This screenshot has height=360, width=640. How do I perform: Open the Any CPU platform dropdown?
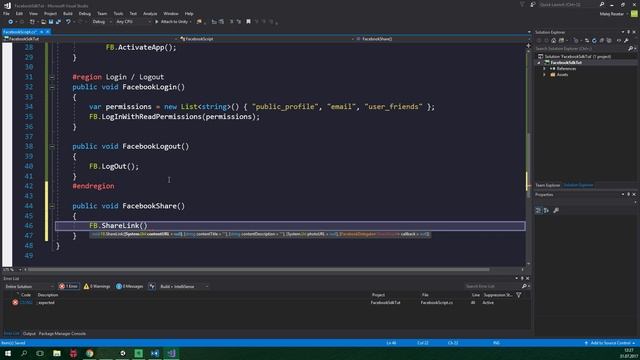point(133,22)
